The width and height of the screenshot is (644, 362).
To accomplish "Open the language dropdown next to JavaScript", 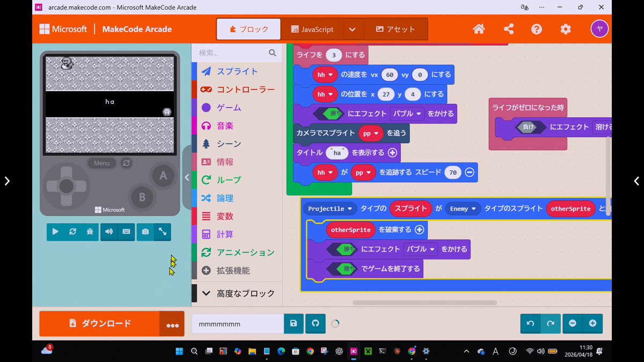I will coord(352,29).
